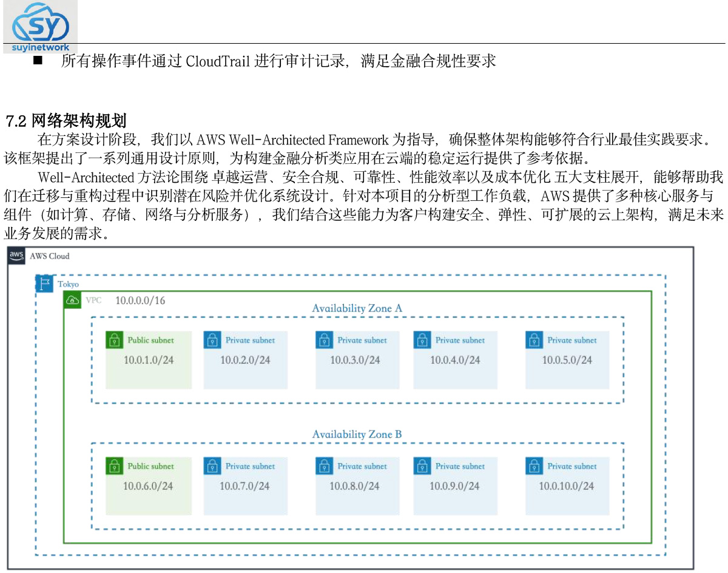Click the 10.0.2.0/24 address
Image resolution: width=728 pixels, height=573 pixels.
tap(245, 360)
